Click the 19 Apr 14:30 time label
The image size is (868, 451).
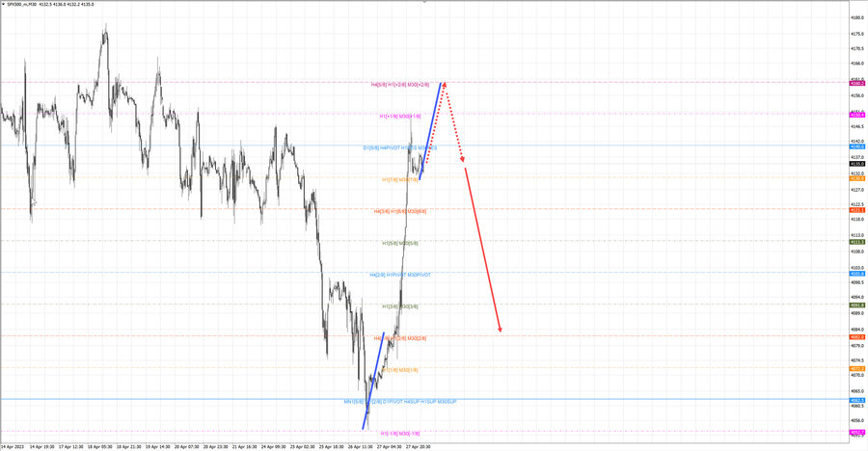click(x=157, y=446)
